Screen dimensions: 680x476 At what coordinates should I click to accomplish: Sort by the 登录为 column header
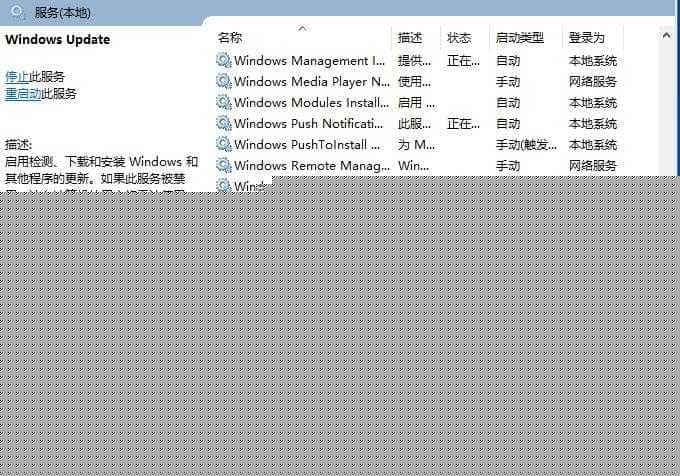point(586,38)
